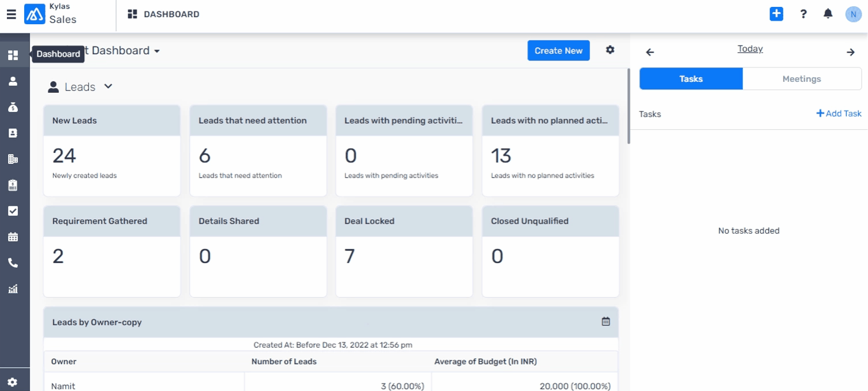The image size is (868, 391).
Task: Open the hamburger navigation menu
Action: tap(11, 14)
